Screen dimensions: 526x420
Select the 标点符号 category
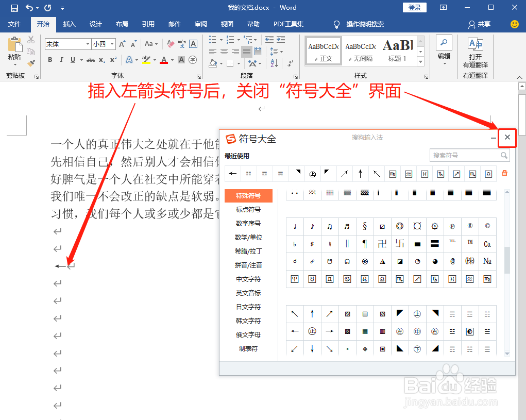(x=248, y=210)
